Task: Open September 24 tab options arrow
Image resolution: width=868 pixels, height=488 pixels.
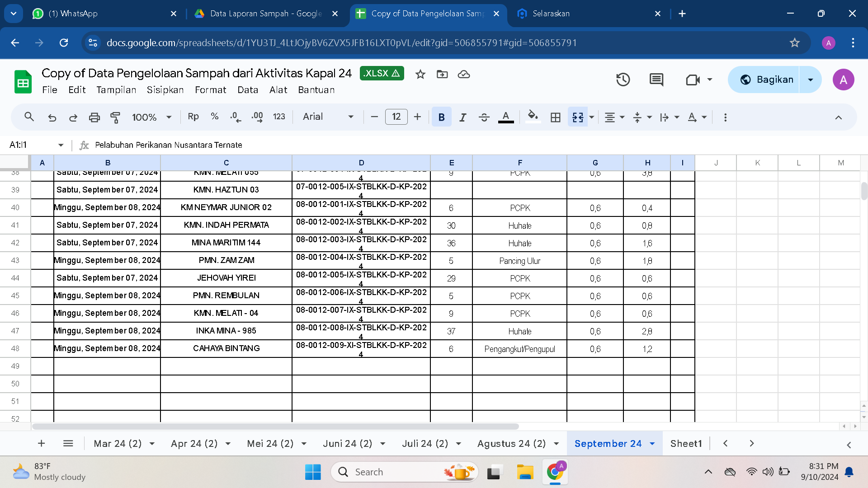Action: 652,444
